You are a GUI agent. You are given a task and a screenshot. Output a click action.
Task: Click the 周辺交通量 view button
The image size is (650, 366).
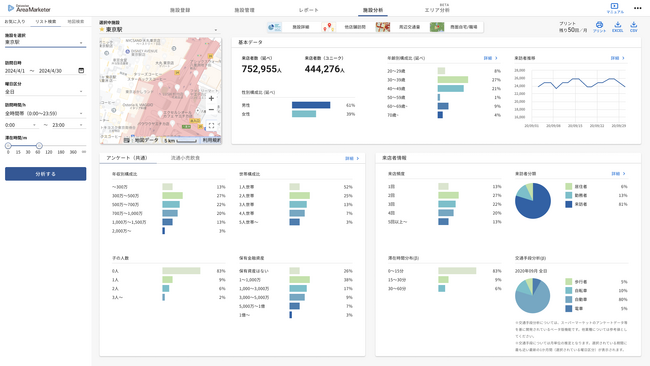(410, 27)
